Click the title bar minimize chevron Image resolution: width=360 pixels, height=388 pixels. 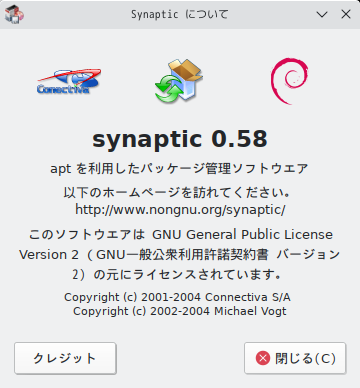tap(322, 14)
